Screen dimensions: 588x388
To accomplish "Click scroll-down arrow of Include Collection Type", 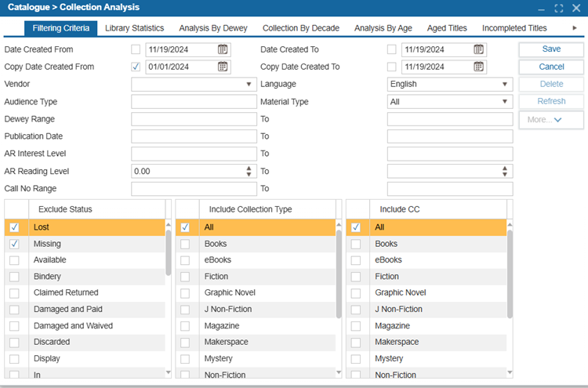I will point(339,372).
